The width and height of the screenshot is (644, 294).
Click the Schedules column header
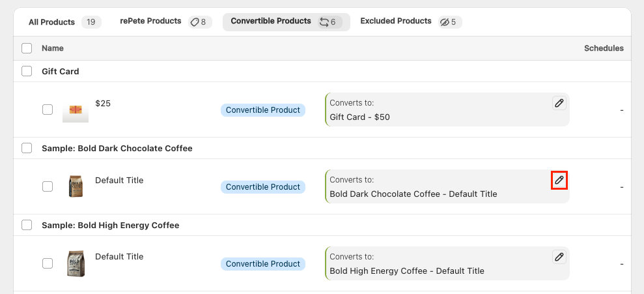pyautogui.click(x=604, y=48)
